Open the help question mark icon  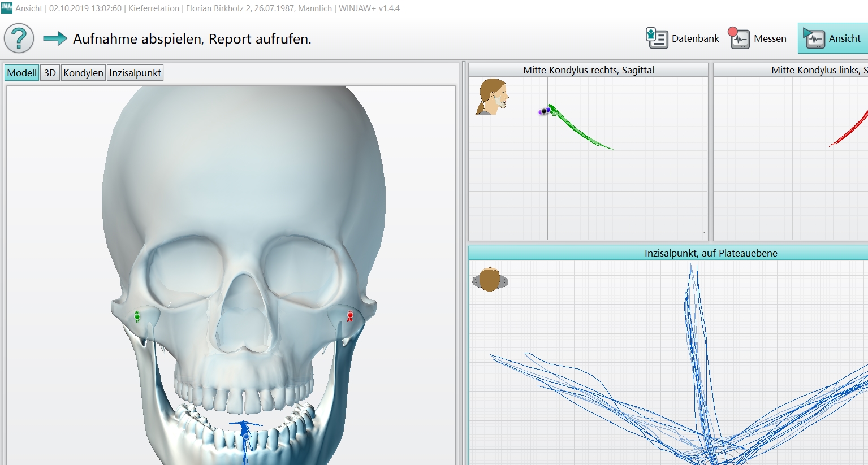[x=19, y=38]
